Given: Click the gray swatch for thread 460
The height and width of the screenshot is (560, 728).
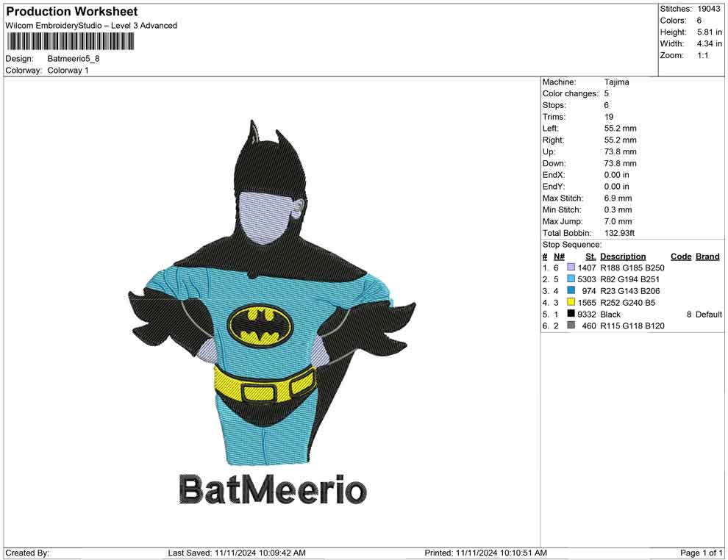Looking at the screenshot, I should coord(571,326).
